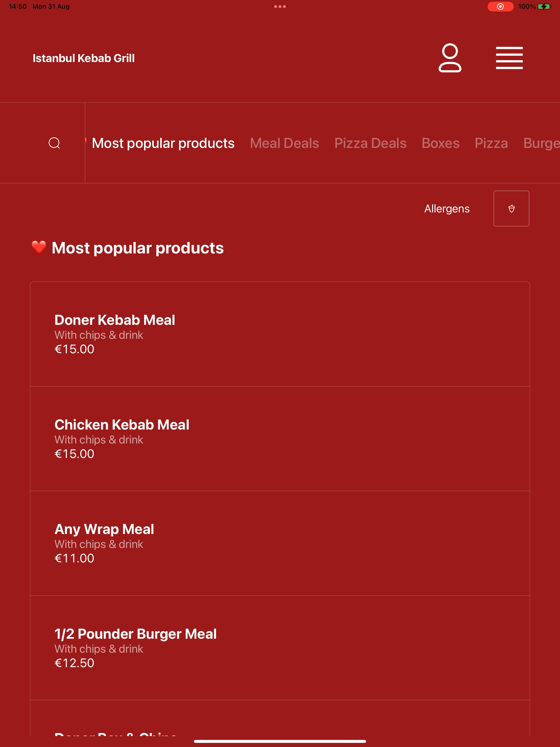Click the Allergens label
The width and height of the screenshot is (560, 747).
[x=447, y=209]
